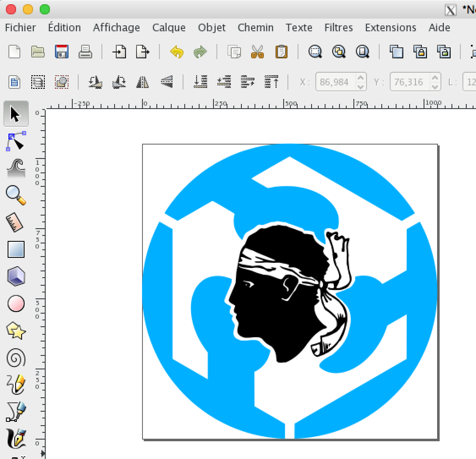Deselect all objects icon
Viewport: 476px width, 459px height.
[x=62, y=82]
